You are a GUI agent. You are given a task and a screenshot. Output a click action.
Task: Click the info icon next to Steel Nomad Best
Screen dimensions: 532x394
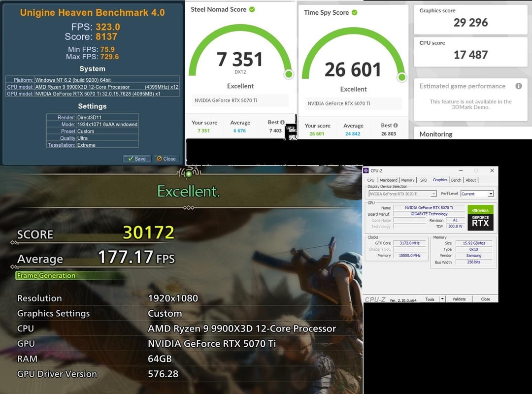(282, 122)
